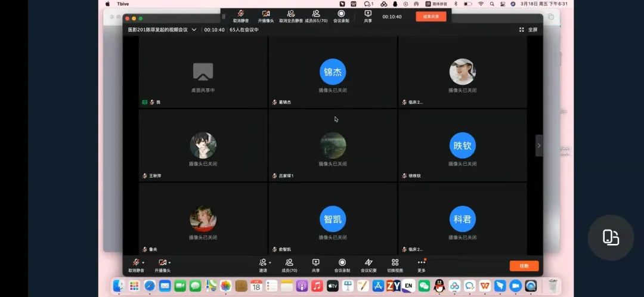Enter full screen (全屏) mode
The image size is (644, 297).
[x=528, y=29]
